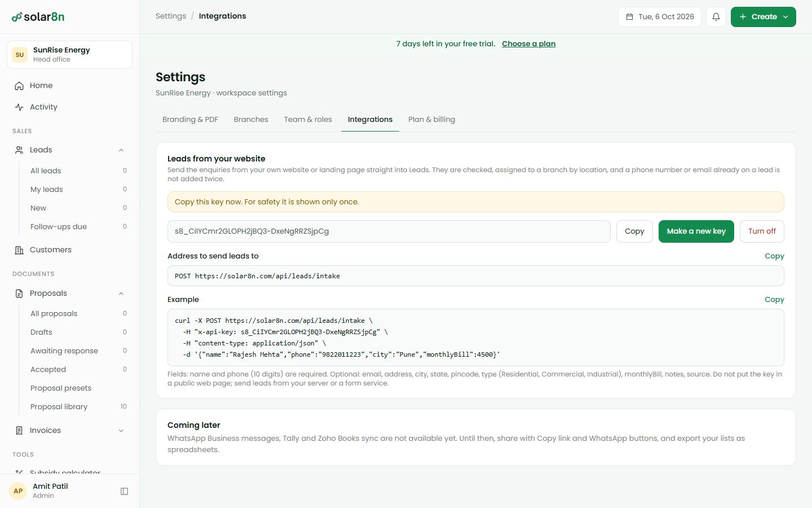Click the calendar icon beside the date
The width and height of the screenshot is (812, 508).
click(630, 17)
